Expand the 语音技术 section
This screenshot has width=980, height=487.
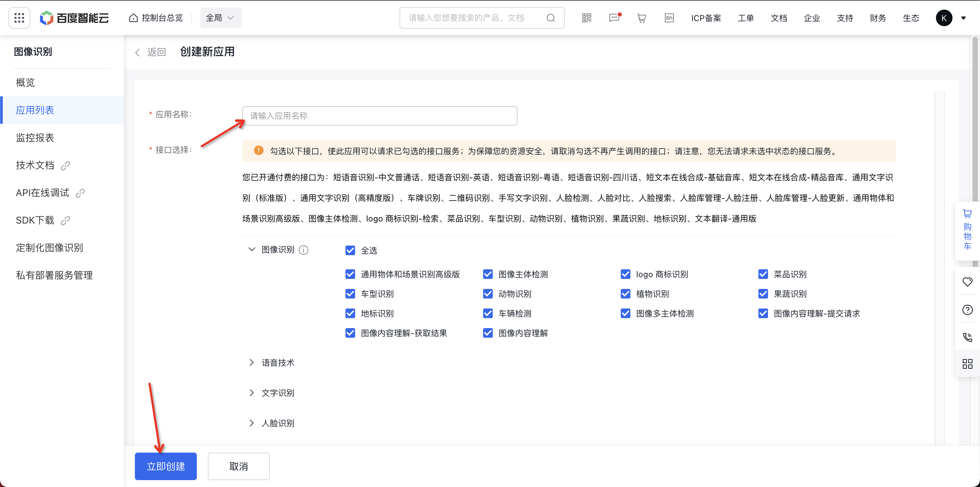[x=252, y=363]
